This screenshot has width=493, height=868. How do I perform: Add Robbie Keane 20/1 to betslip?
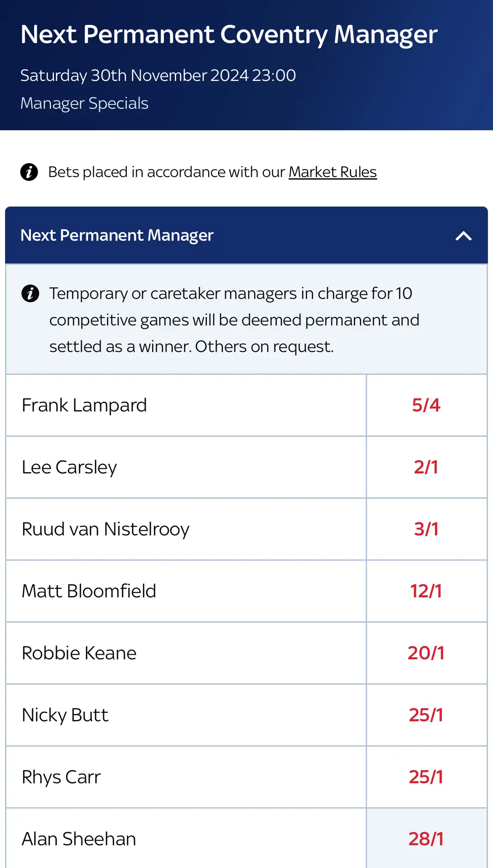[x=426, y=653]
